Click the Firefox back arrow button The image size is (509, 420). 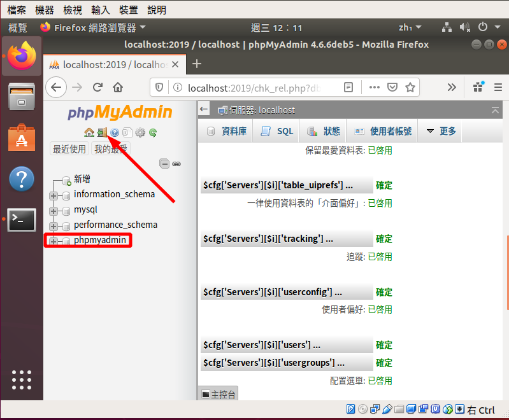click(x=56, y=87)
